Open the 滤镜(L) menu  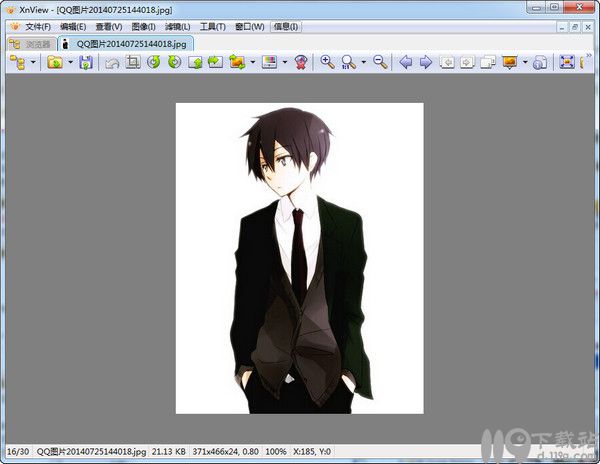pyautogui.click(x=178, y=27)
